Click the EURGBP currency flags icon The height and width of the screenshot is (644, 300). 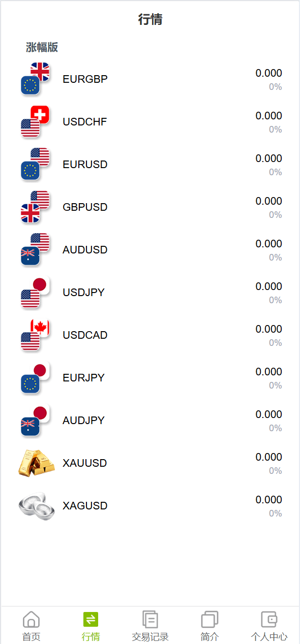(x=35, y=79)
